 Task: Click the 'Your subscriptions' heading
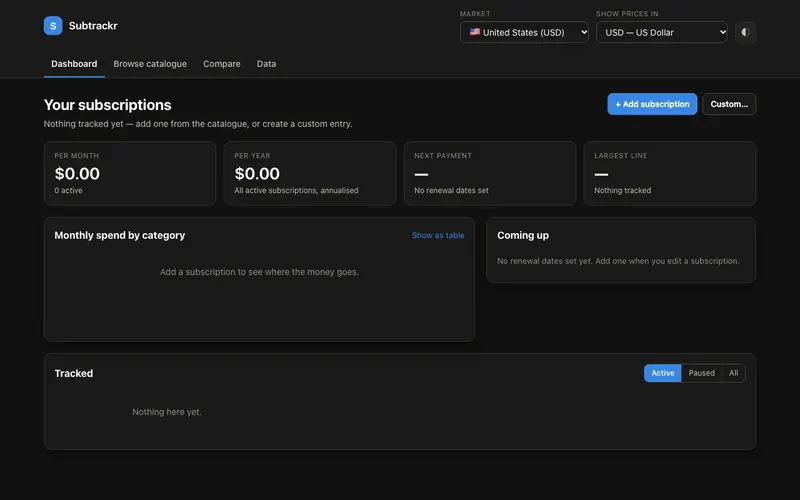pyautogui.click(x=108, y=105)
